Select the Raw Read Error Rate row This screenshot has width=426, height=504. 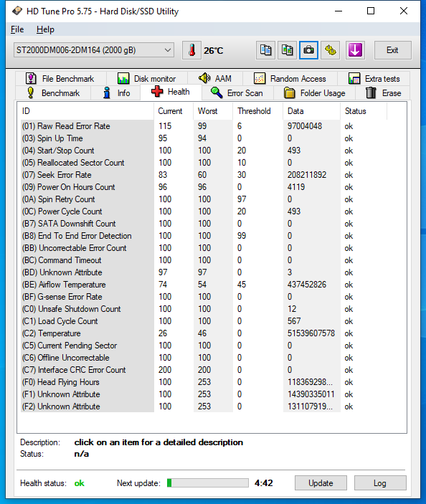click(204, 126)
